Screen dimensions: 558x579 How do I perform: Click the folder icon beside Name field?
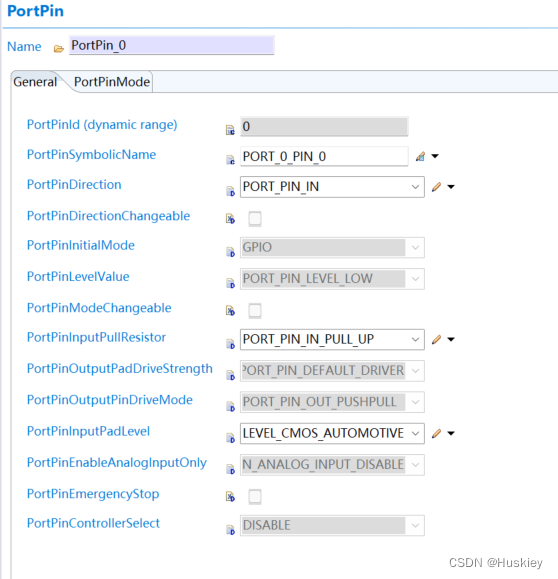pyautogui.click(x=58, y=48)
